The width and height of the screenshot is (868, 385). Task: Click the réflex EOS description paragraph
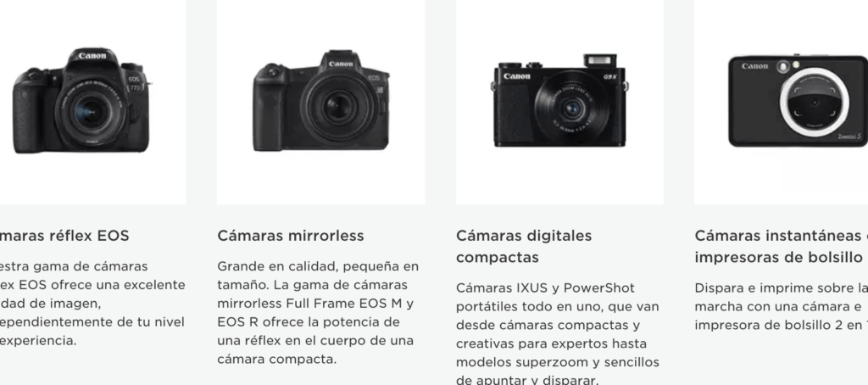click(x=92, y=304)
